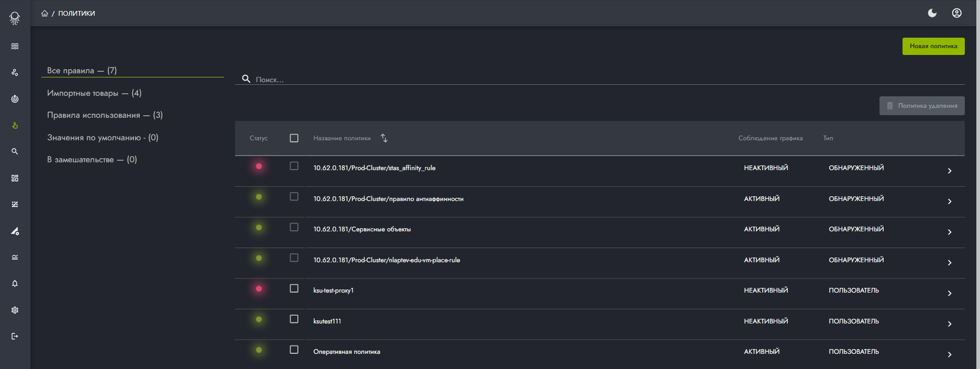Expand the Оперативная политика row arrow
The height and width of the screenshot is (369, 980).
point(949,354)
